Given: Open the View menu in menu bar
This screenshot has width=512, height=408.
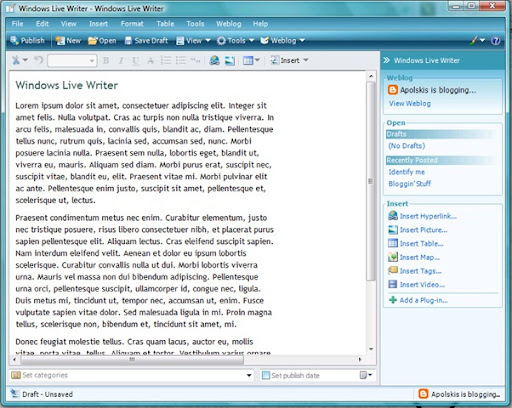Looking at the screenshot, I should (x=68, y=24).
